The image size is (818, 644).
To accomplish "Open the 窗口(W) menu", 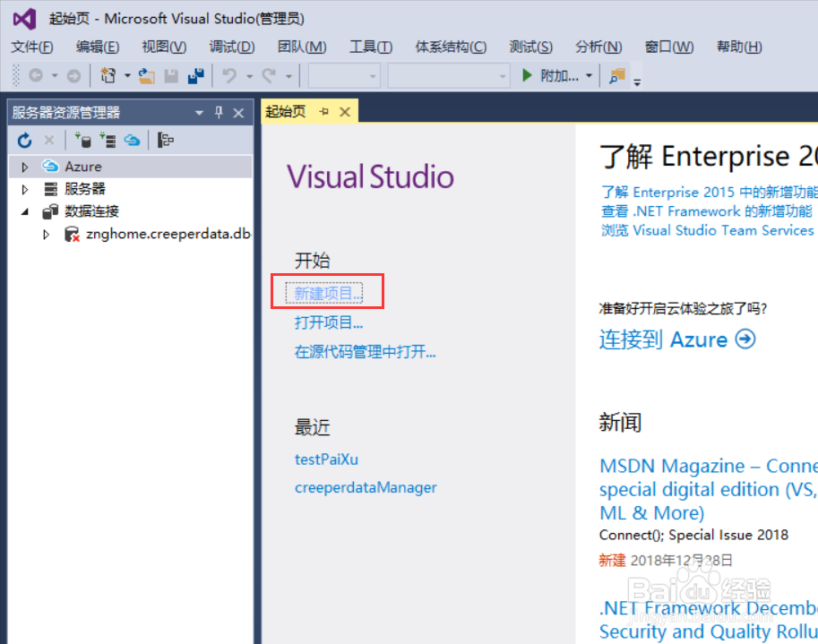I will (669, 47).
